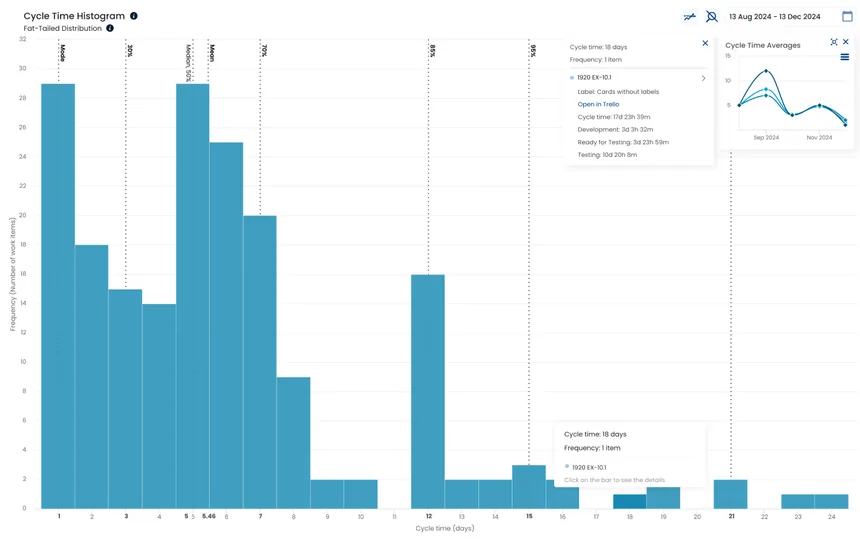Click the 'Cycle time (days)' axis title

click(x=445, y=529)
